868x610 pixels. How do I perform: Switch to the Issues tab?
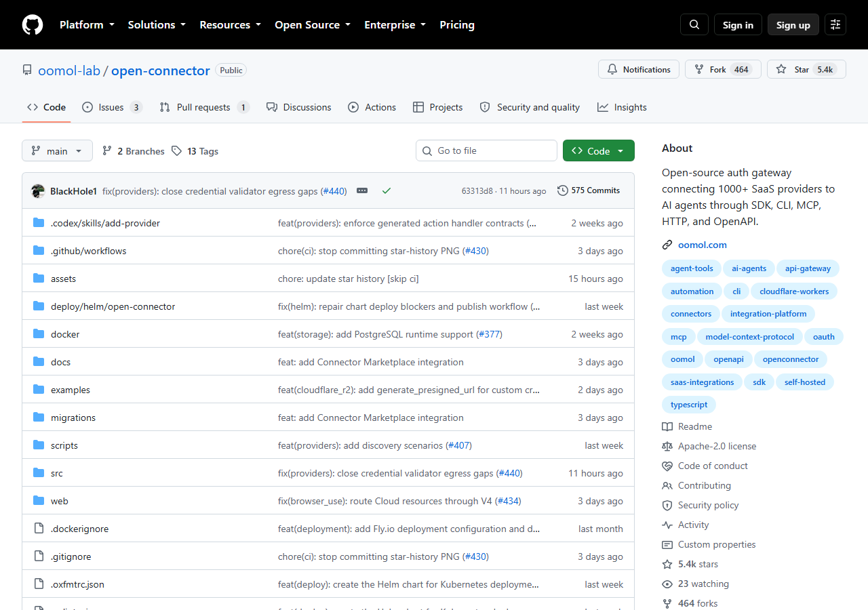coord(113,107)
